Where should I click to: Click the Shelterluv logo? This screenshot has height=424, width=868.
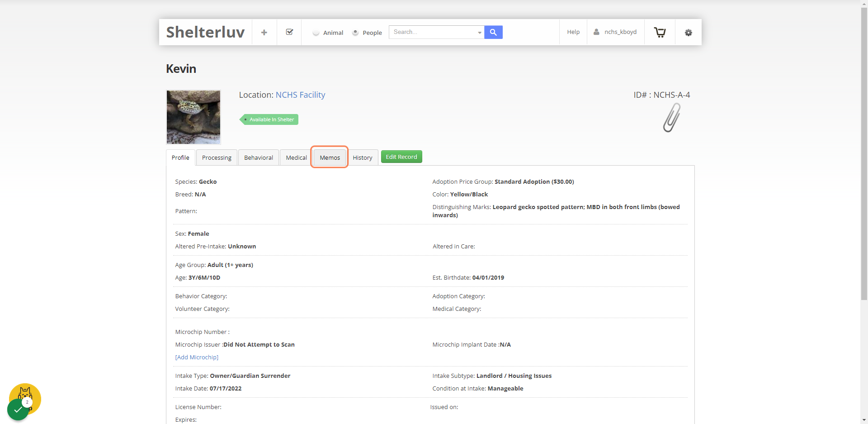click(205, 32)
